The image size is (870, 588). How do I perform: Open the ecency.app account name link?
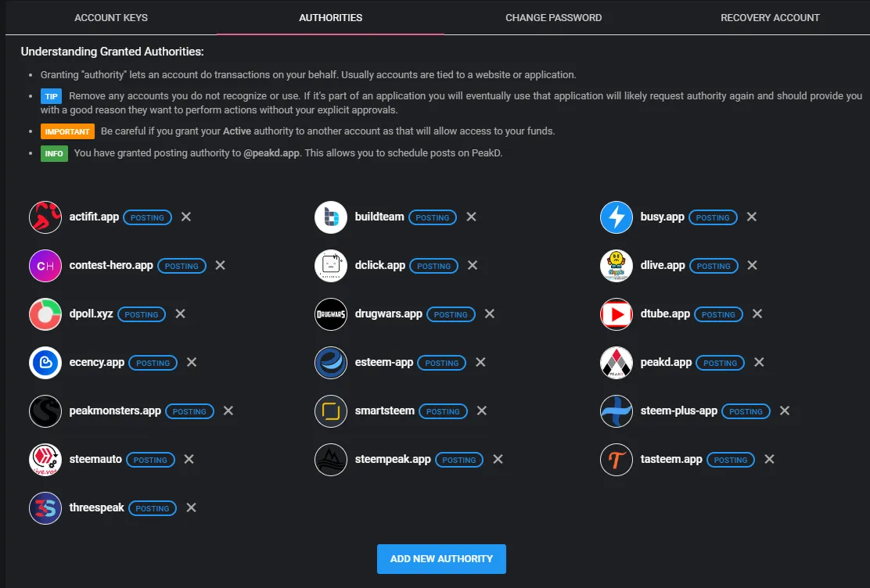click(x=96, y=362)
